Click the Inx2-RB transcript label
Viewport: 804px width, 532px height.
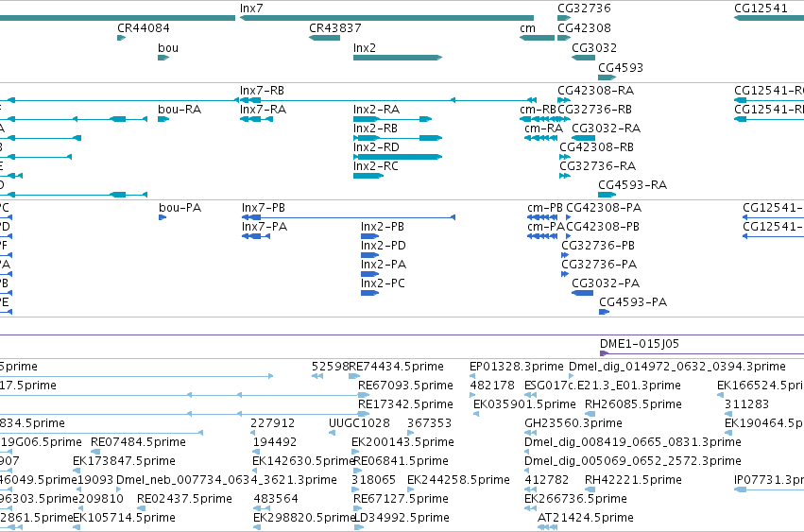(375, 129)
